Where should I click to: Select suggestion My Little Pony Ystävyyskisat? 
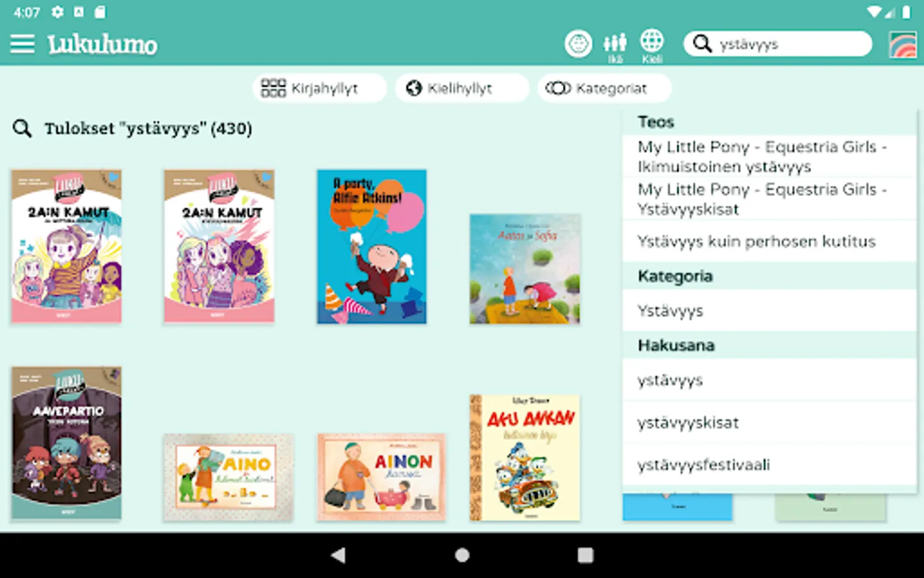pyautogui.click(x=769, y=199)
